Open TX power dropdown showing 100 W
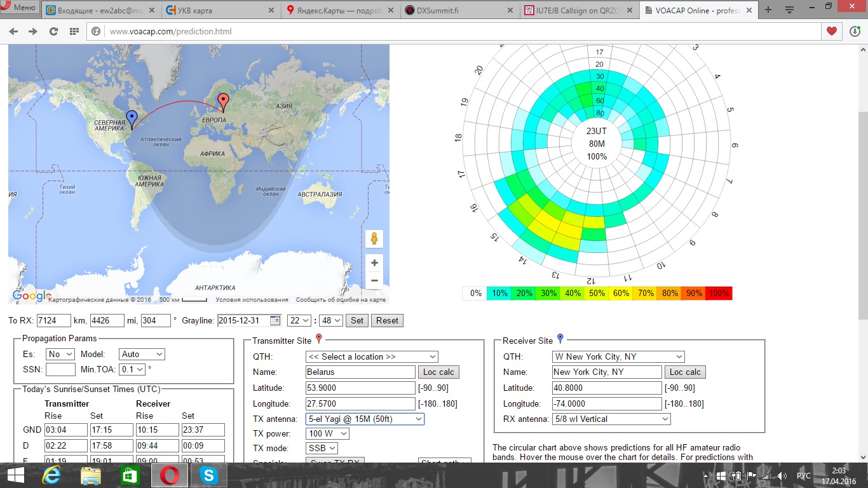Image resolution: width=868 pixels, height=488 pixels. pyautogui.click(x=327, y=433)
